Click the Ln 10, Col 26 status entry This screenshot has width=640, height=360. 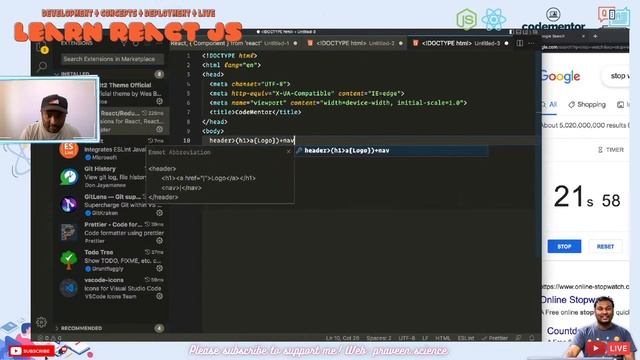point(342,338)
